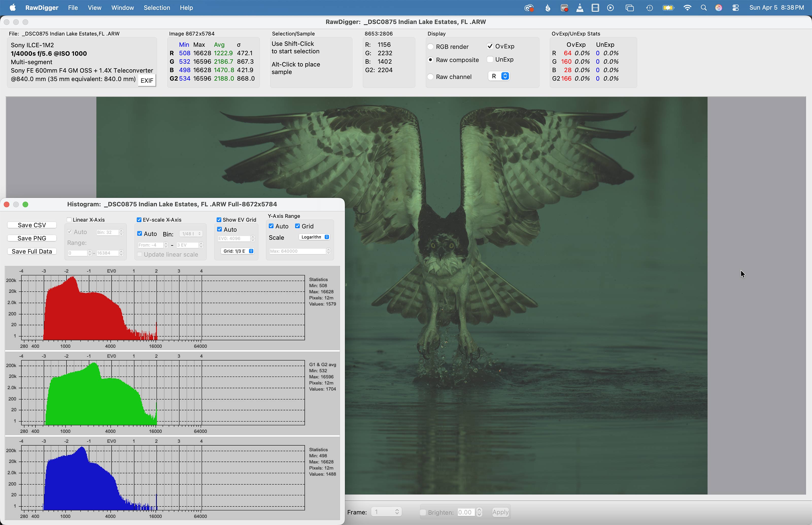Expand the Grid 1/3 EV dropdown
This screenshot has width=812, height=525.
[238, 251]
